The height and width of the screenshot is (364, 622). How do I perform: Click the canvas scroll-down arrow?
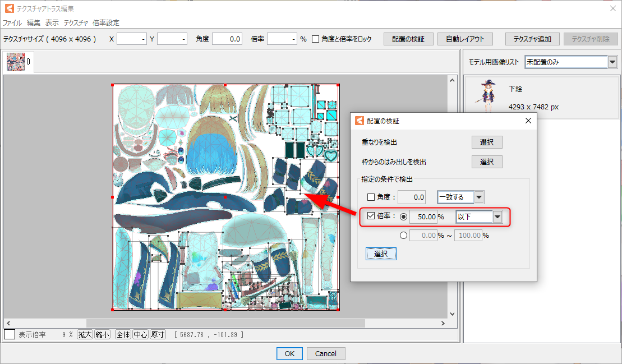[452, 314]
